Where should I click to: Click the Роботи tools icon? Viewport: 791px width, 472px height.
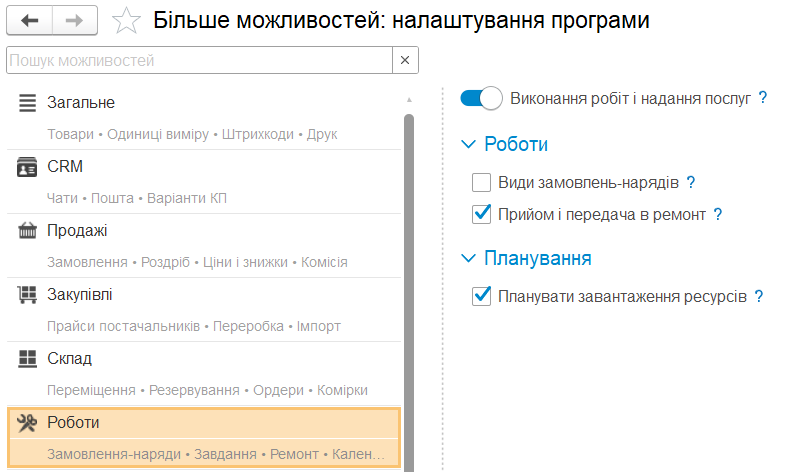pyautogui.click(x=27, y=423)
